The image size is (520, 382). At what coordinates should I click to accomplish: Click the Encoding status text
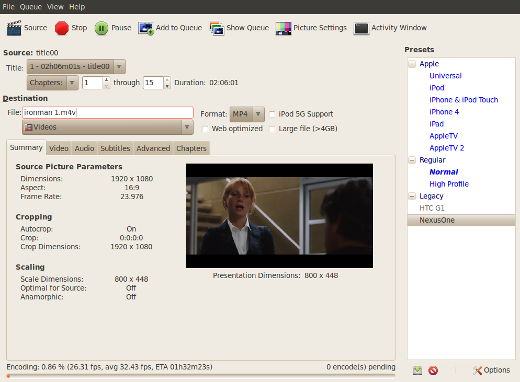point(109,367)
